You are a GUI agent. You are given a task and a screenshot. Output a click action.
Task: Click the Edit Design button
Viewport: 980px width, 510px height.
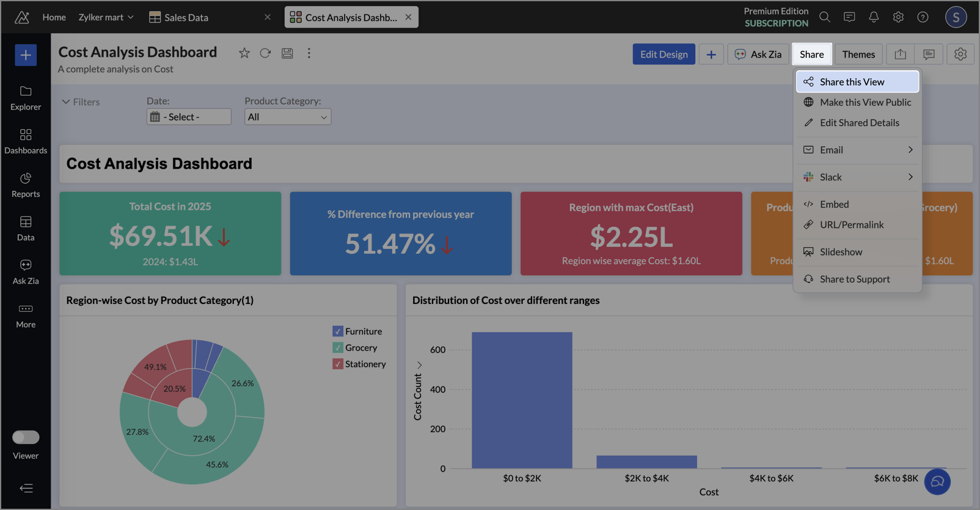point(664,54)
